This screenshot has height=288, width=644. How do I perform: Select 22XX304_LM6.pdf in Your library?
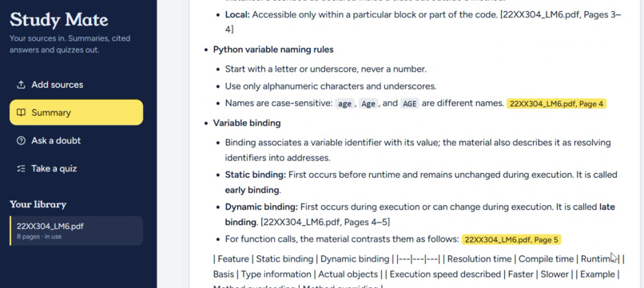77,231
